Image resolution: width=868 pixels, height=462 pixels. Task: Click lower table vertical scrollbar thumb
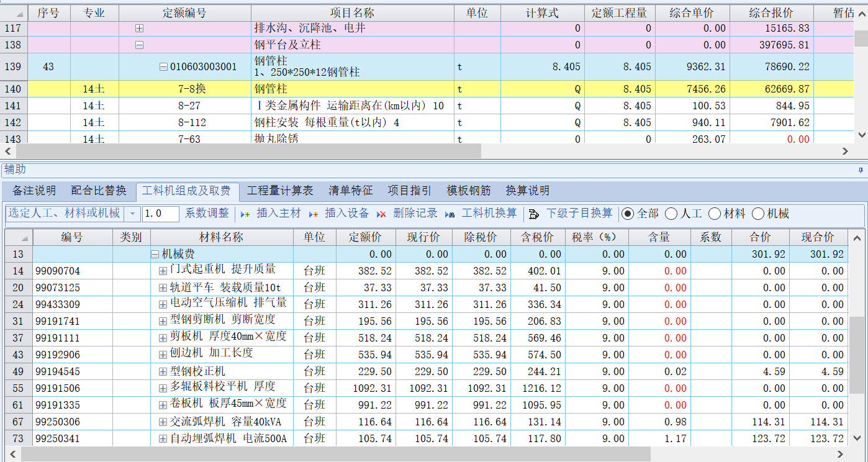[856, 355]
